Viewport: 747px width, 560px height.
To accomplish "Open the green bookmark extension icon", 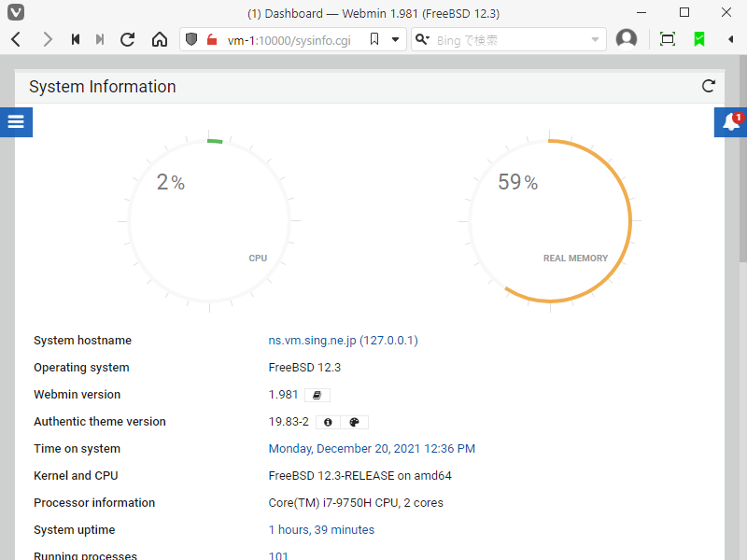I will point(699,39).
